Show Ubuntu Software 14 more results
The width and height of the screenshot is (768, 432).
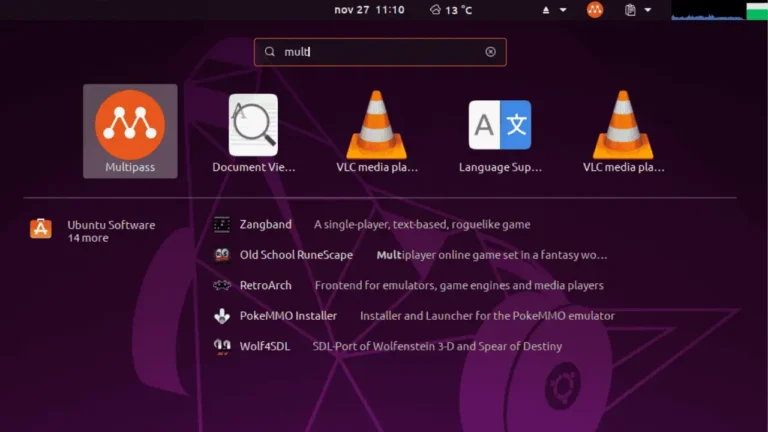tap(111, 231)
